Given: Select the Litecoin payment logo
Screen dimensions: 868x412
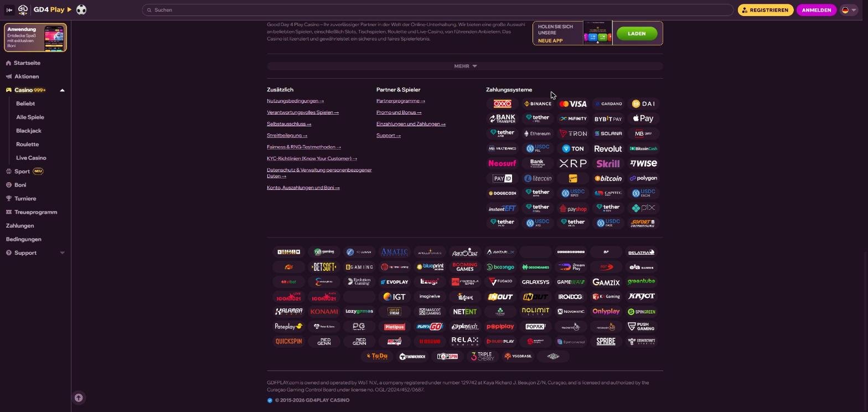Looking at the screenshot, I should pos(538,178).
